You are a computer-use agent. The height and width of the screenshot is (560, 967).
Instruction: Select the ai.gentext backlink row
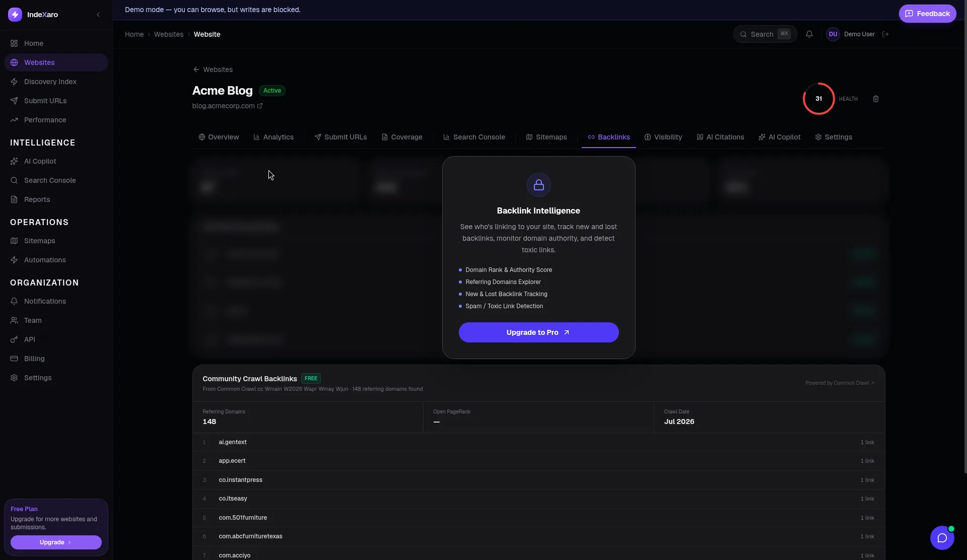[x=538, y=442]
